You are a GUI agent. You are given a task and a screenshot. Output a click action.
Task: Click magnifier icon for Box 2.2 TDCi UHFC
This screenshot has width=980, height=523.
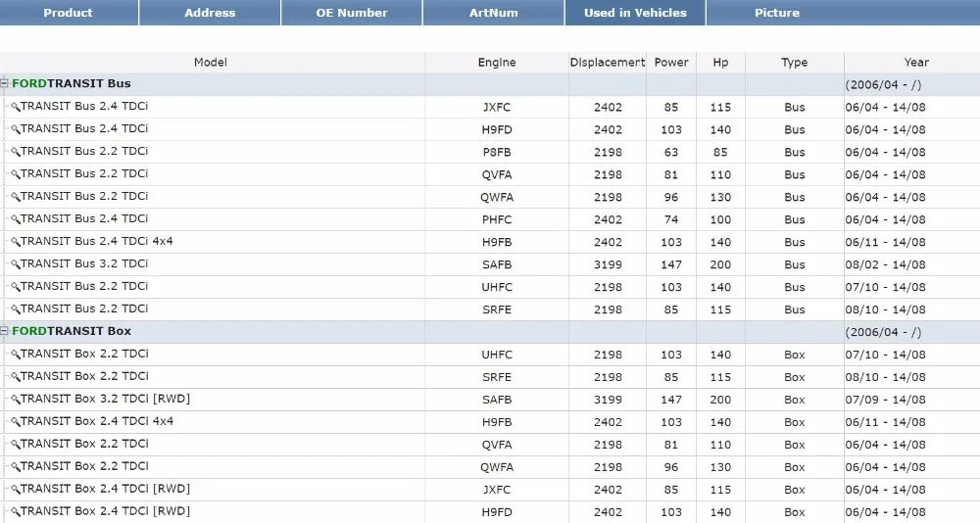15,355
